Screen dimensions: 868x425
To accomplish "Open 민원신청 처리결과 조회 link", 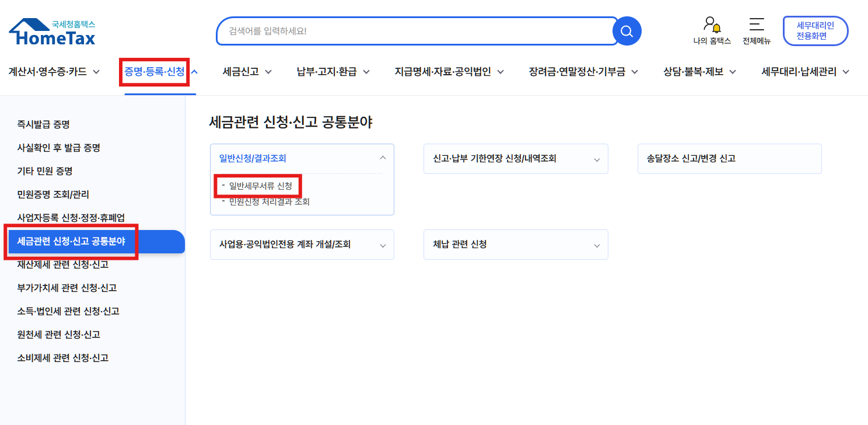I will pyautogui.click(x=269, y=202).
